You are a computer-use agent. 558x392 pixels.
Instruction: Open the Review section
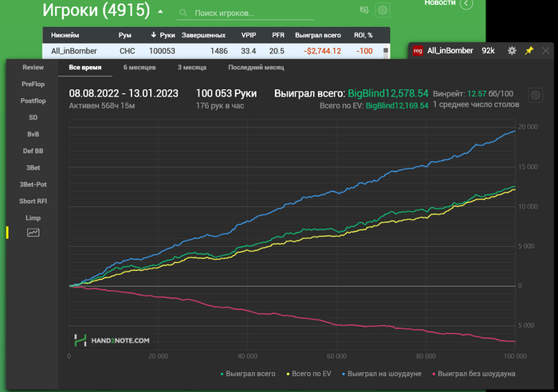point(33,67)
